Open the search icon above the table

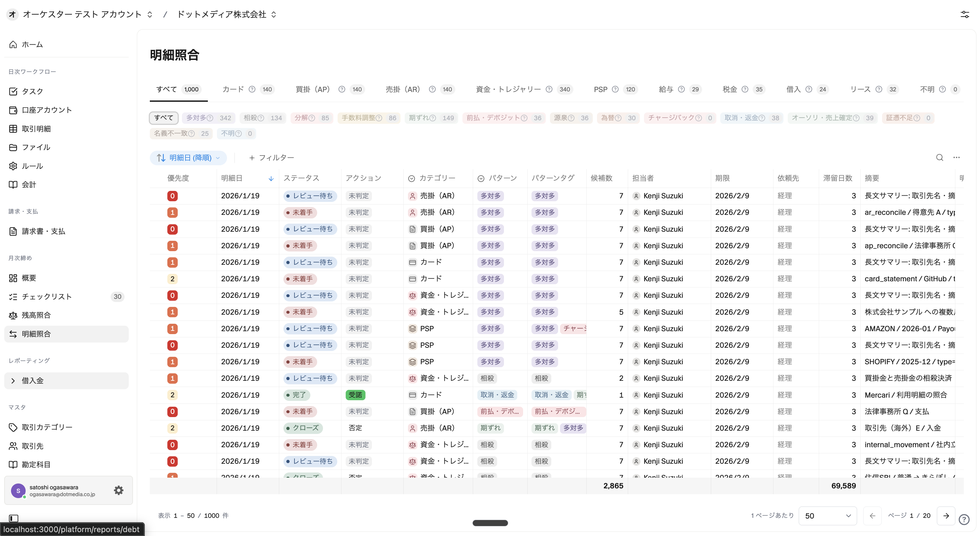939,157
